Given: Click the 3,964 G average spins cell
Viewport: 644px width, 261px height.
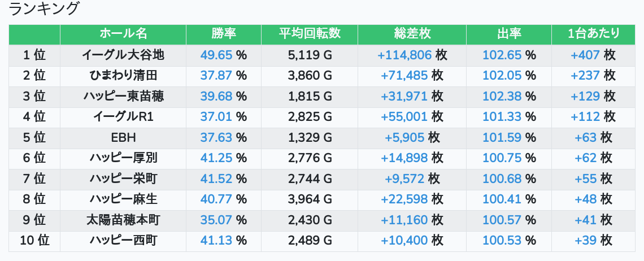Looking at the screenshot, I should [310, 199].
